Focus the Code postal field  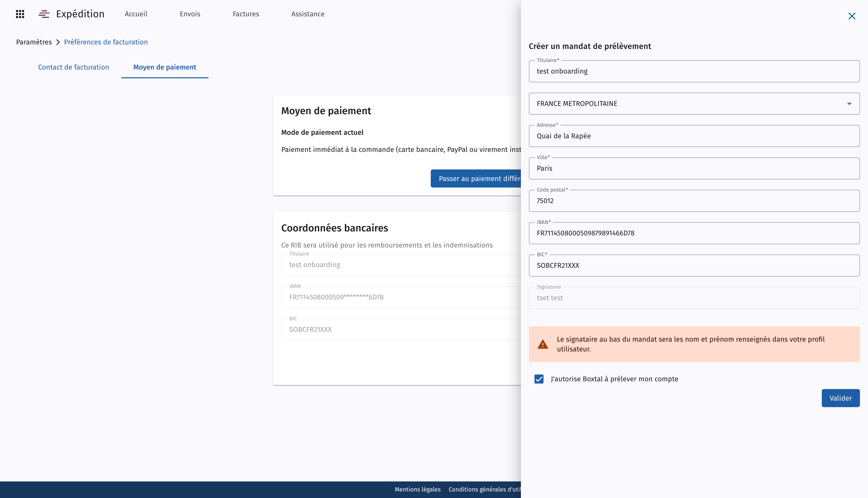[x=694, y=201]
